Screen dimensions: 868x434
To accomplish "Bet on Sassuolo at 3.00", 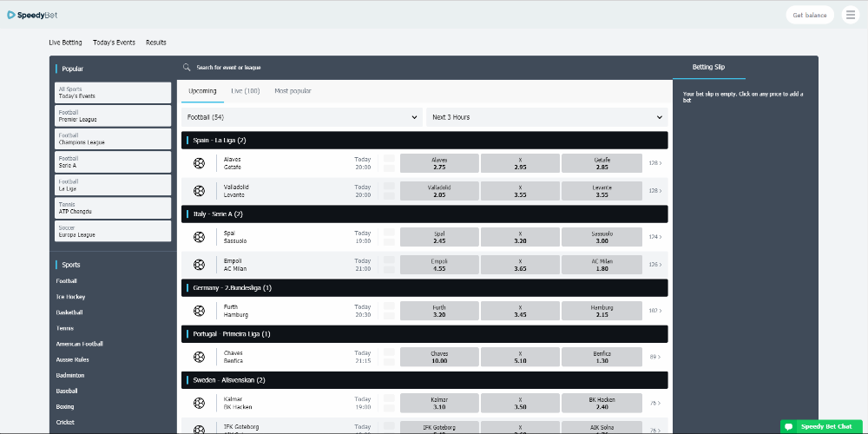I will (602, 237).
